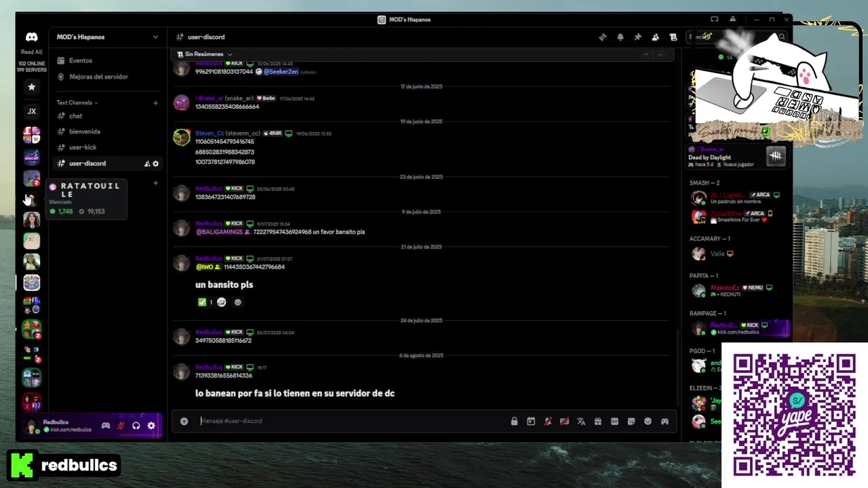
Task: Add reaction smiley under bansito message
Action: pyautogui.click(x=237, y=302)
